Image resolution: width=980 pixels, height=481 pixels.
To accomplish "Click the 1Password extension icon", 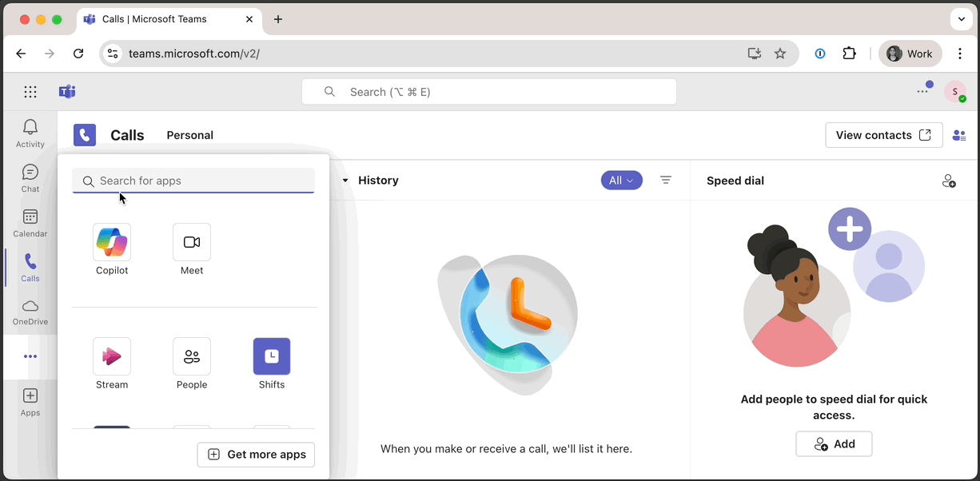I will pyautogui.click(x=820, y=54).
